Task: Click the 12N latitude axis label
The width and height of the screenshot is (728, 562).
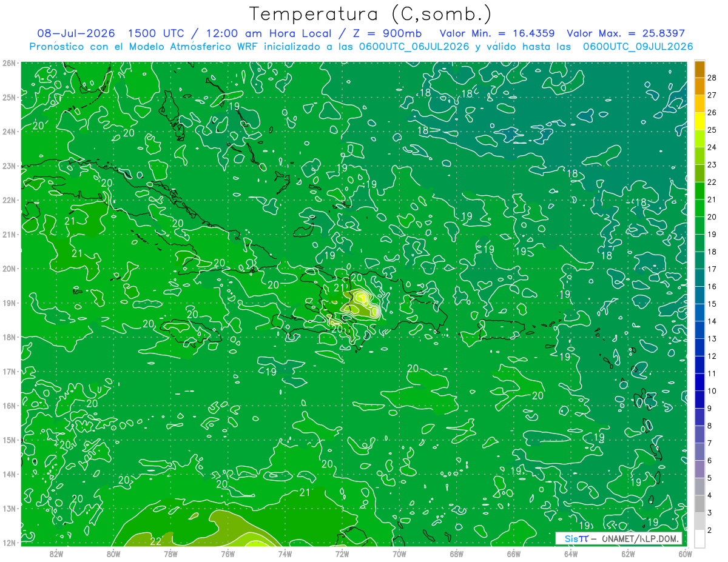Action: (x=9, y=543)
